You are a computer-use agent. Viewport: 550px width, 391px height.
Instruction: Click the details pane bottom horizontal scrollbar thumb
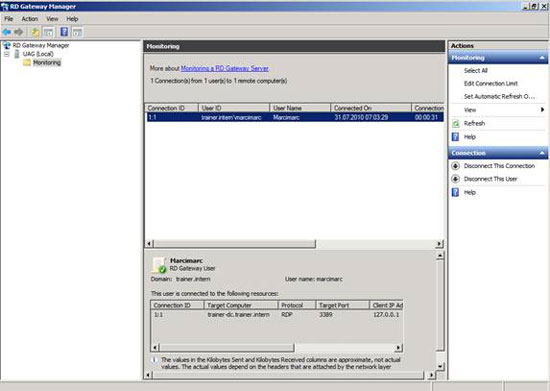(288, 375)
